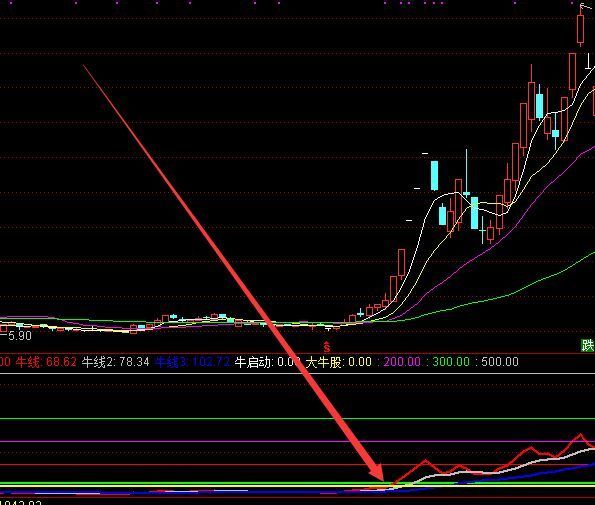Click the purple 200.00 level label
The image size is (595, 505).
point(402,362)
